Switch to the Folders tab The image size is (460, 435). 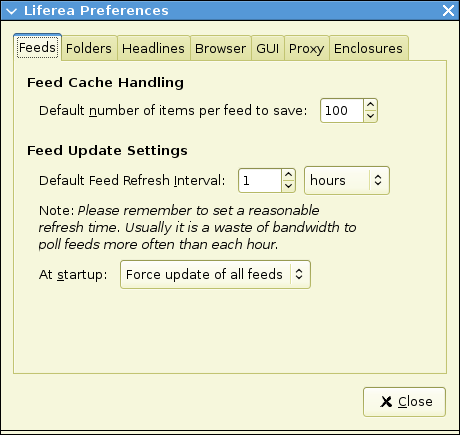coord(89,48)
